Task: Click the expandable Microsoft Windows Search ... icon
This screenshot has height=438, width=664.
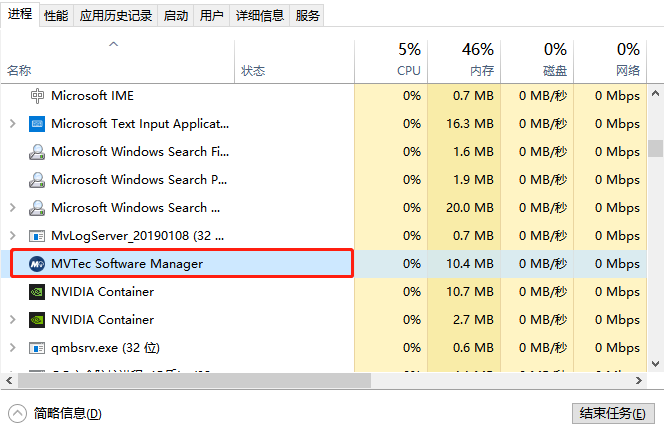Action: tap(37, 208)
